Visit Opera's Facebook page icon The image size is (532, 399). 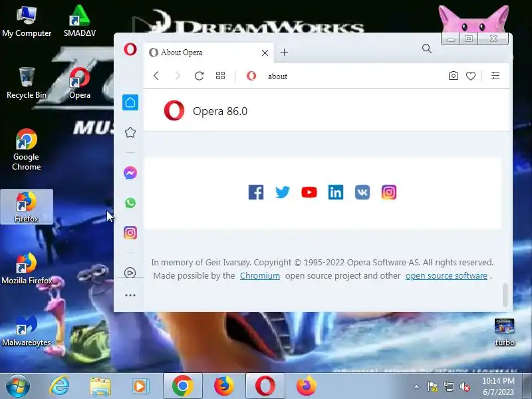(256, 192)
